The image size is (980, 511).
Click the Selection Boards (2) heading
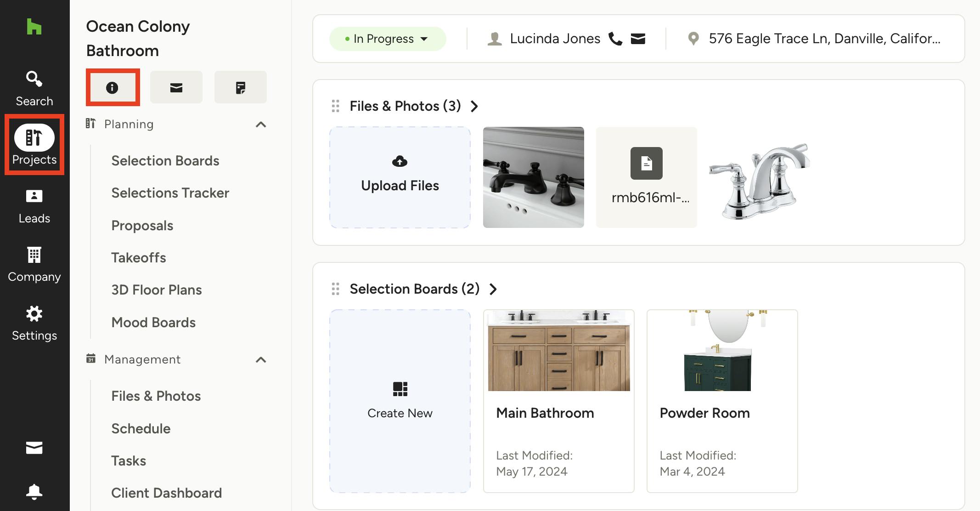pos(415,289)
